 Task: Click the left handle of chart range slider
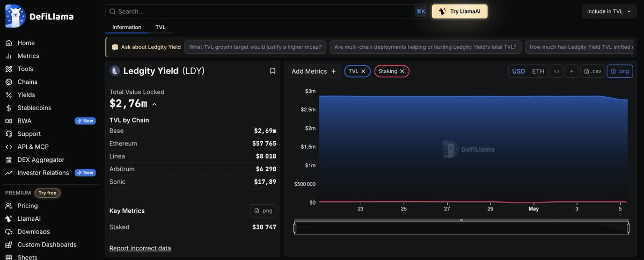[x=295, y=228]
